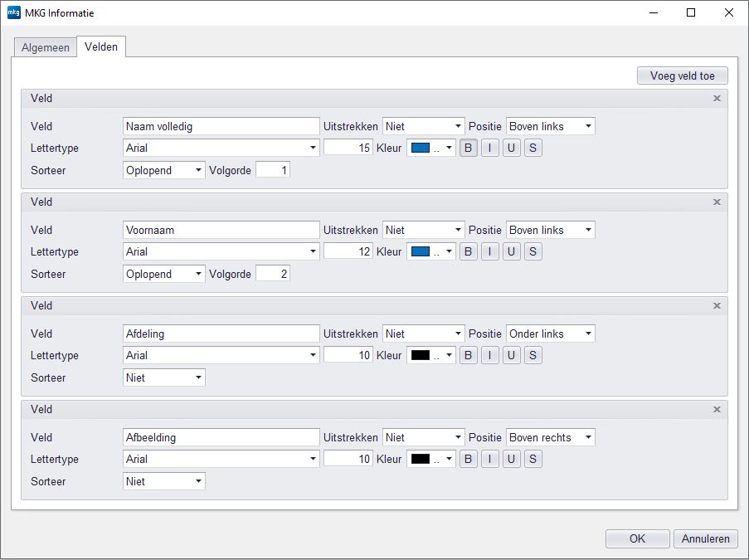
Task: Delete the Afdeling field panel
Action: (717, 305)
